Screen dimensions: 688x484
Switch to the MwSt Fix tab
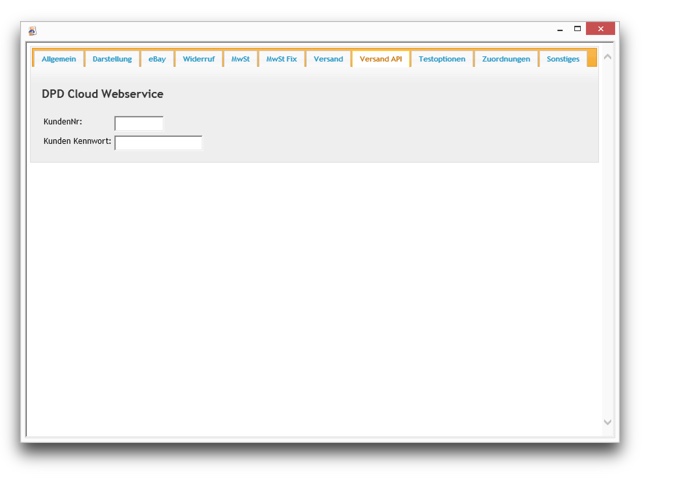(x=281, y=59)
